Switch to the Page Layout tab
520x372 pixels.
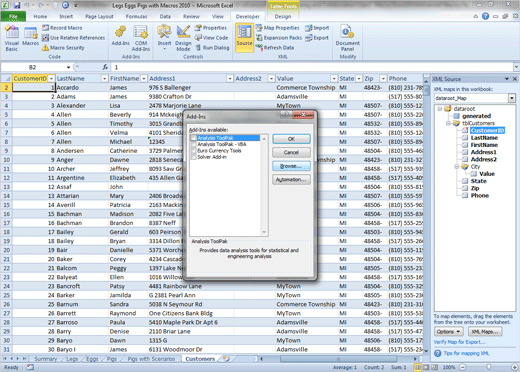[x=99, y=16]
